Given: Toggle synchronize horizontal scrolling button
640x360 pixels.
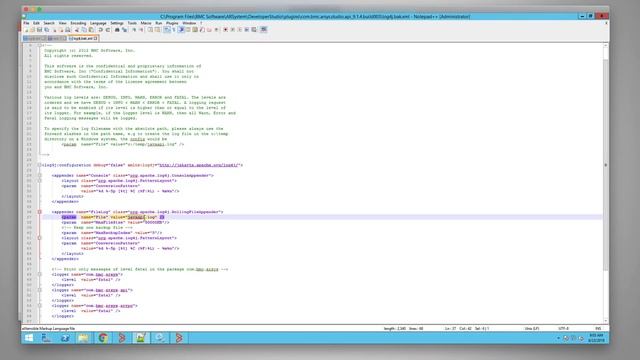Looking at the screenshot, I should coord(158,30).
